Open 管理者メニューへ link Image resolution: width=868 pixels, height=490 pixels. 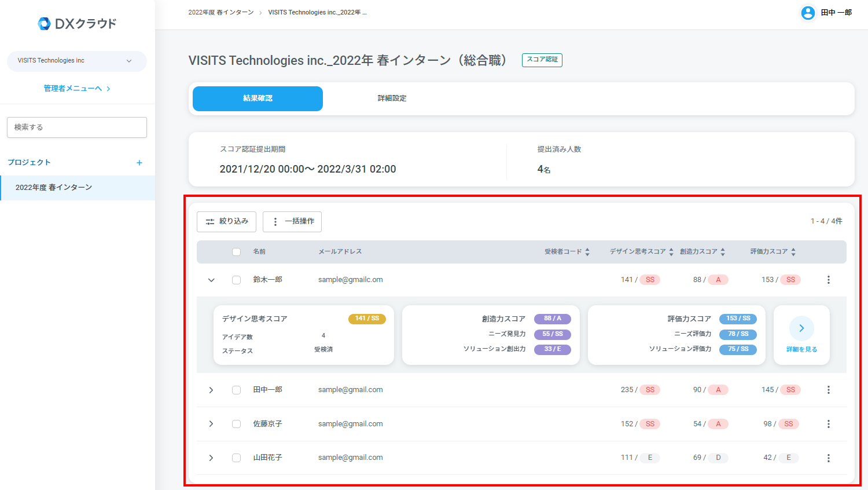[77, 89]
